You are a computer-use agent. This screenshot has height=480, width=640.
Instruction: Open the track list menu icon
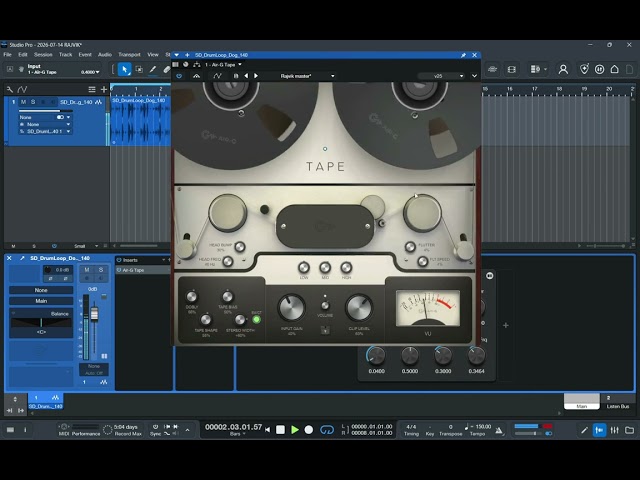point(92,89)
